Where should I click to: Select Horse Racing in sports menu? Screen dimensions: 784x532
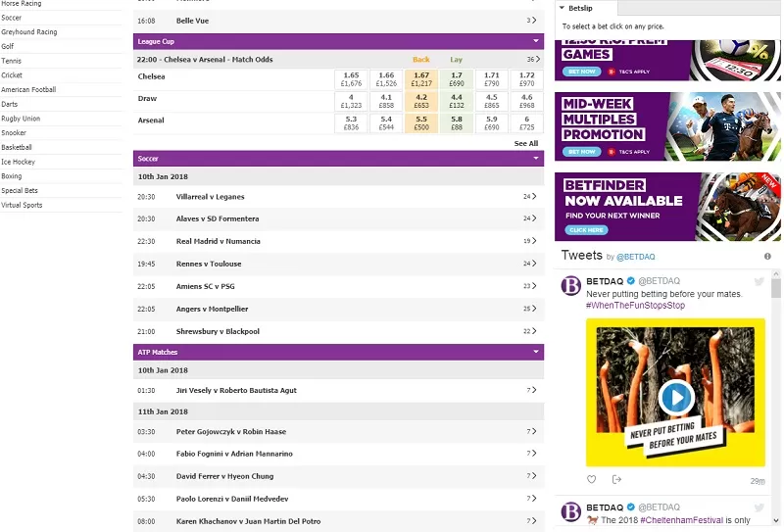pyautogui.click(x=22, y=4)
